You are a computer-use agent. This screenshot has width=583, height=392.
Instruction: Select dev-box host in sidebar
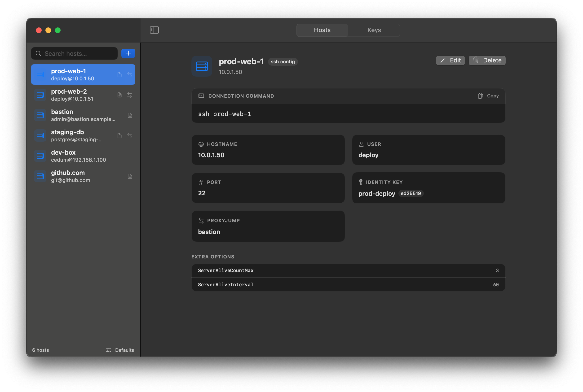click(x=83, y=156)
